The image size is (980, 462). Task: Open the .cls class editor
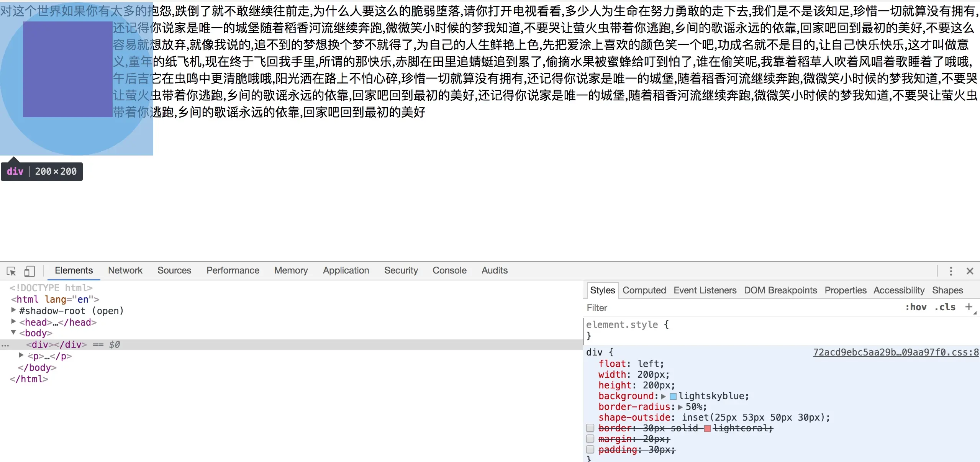945,307
